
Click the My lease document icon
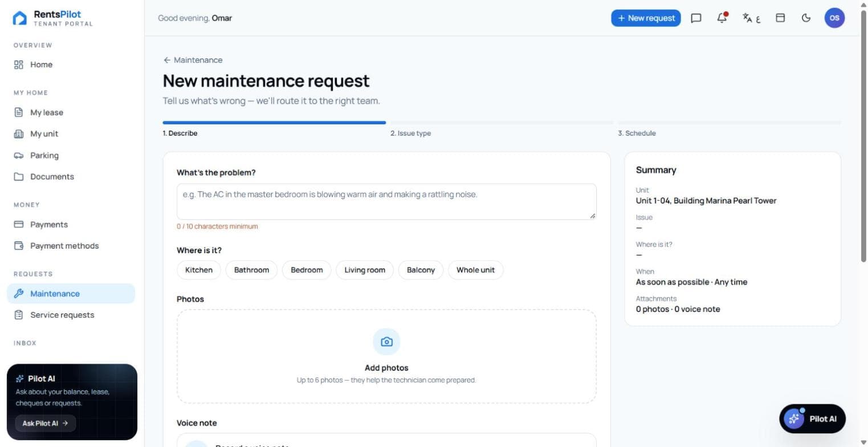click(x=19, y=112)
